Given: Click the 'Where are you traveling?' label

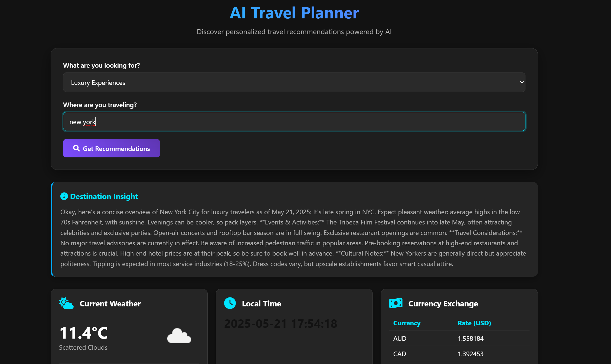Looking at the screenshot, I should (x=100, y=105).
